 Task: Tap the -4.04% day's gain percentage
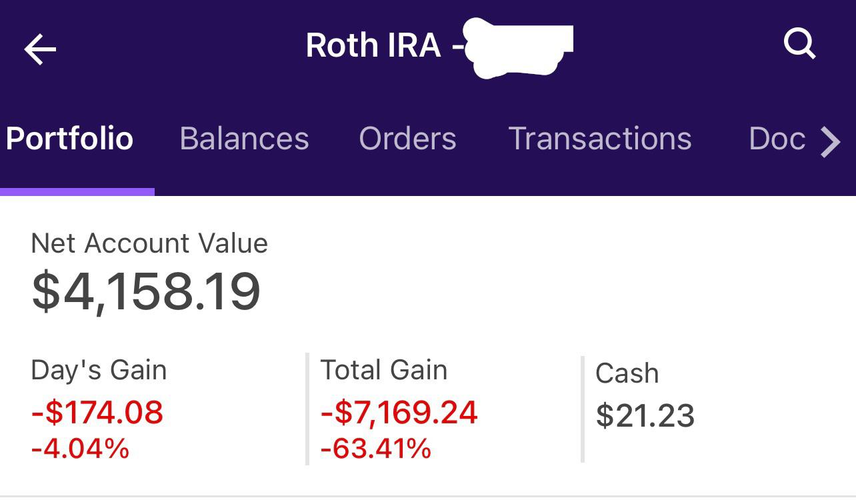80,448
